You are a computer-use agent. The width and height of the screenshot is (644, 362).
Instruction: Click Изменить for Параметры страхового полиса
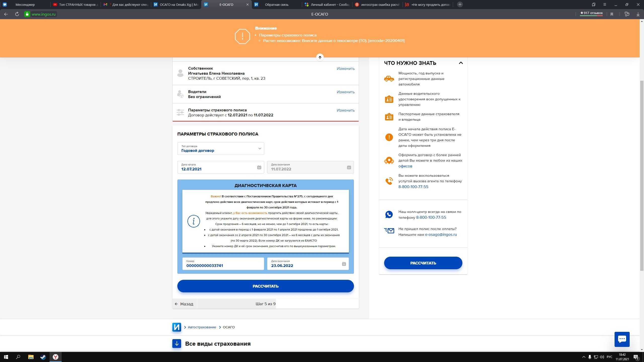(346, 110)
